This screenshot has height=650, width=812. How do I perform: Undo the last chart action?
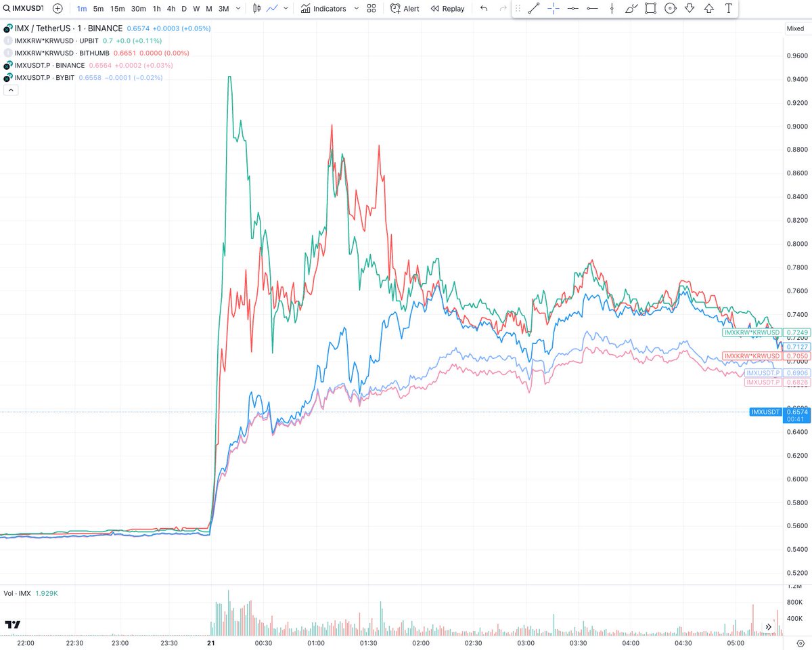(x=483, y=9)
